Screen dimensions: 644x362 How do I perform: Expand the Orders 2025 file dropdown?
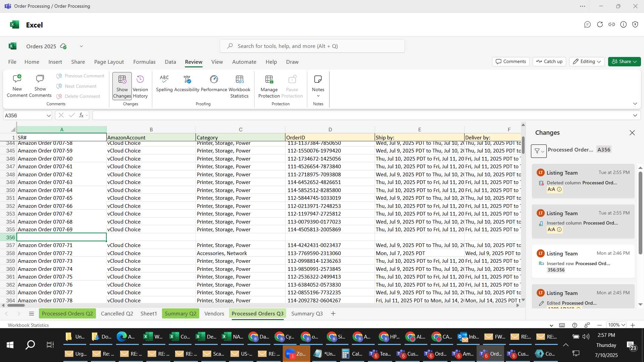click(x=81, y=46)
